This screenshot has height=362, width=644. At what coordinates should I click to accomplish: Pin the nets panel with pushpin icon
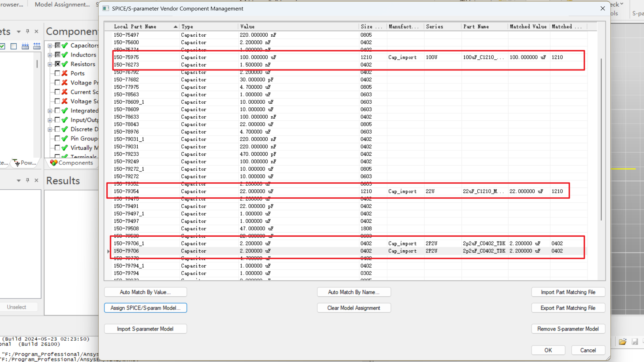28,31
